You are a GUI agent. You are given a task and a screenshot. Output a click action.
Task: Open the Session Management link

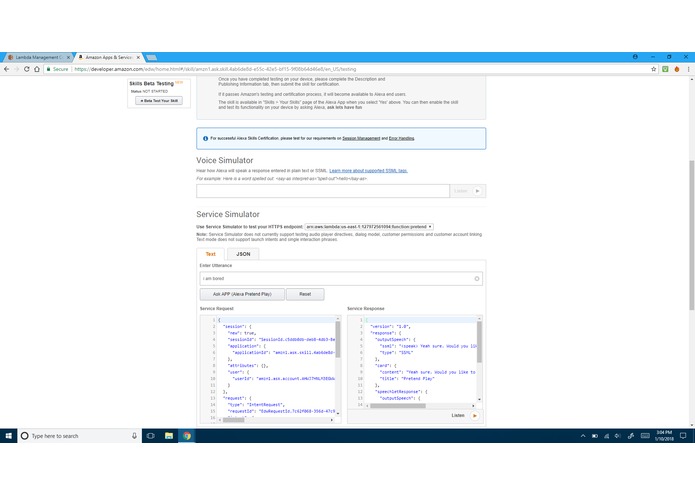[361, 139]
